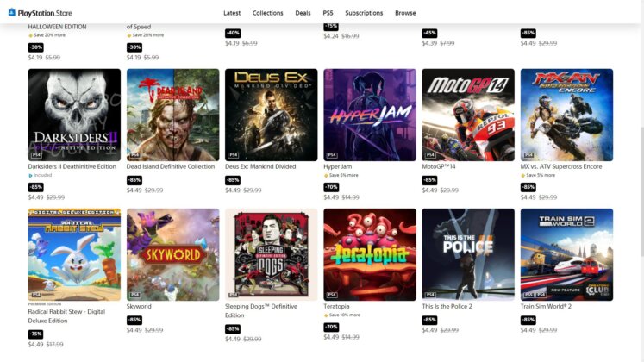Open the Skyworld game cover
Image resolution: width=644 pixels, height=362 pixels.
[x=173, y=254]
